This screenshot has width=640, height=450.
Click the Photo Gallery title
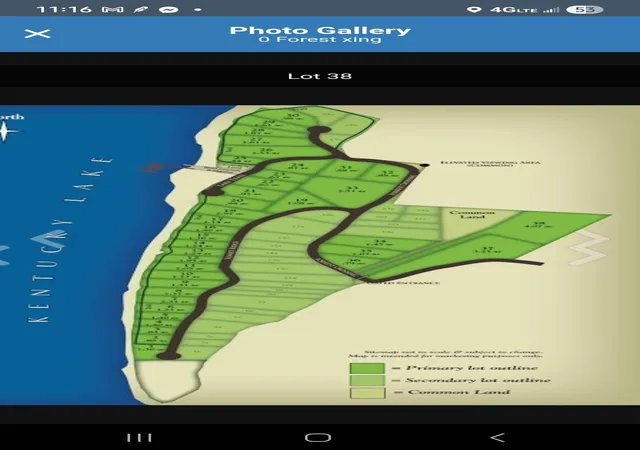[320, 30]
